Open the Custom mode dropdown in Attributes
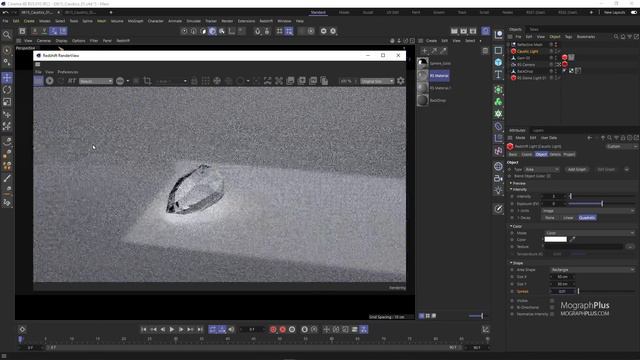 621,147
